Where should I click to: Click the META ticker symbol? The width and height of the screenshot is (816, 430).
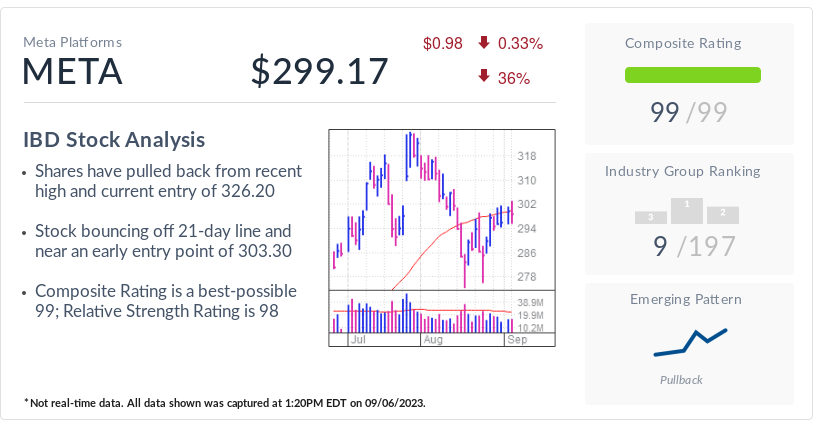pyautogui.click(x=71, y=72)
